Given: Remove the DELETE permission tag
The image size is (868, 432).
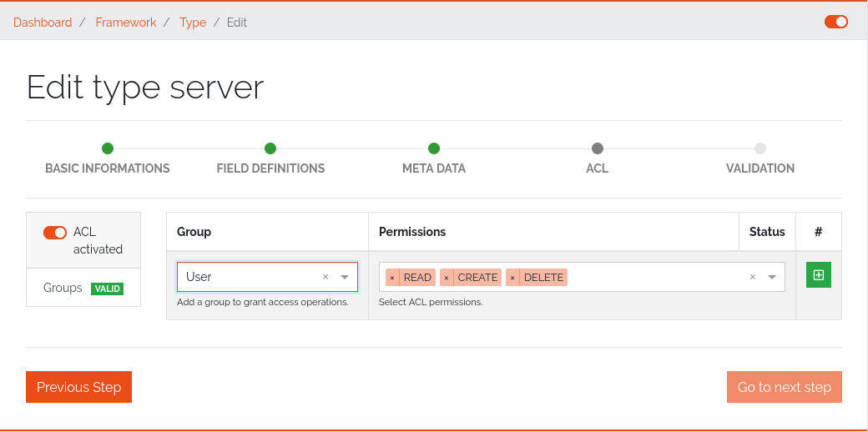Looking at the screenshot, I should pos(512,278).
